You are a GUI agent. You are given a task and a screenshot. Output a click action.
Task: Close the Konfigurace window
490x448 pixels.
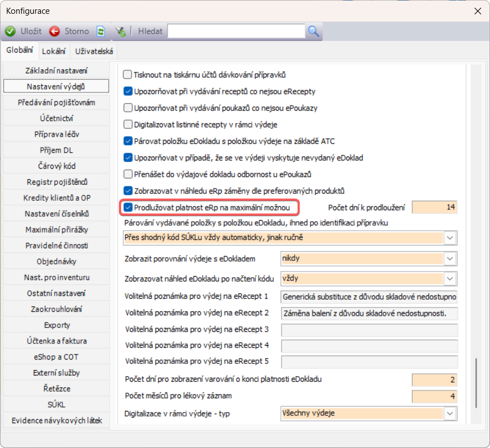pos(477,11)
